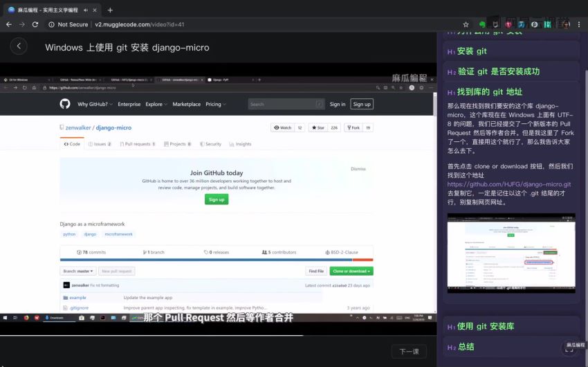The image size is (588, 367).
Task: Mute the tab via its speaker icon
Action: (85, 10)
